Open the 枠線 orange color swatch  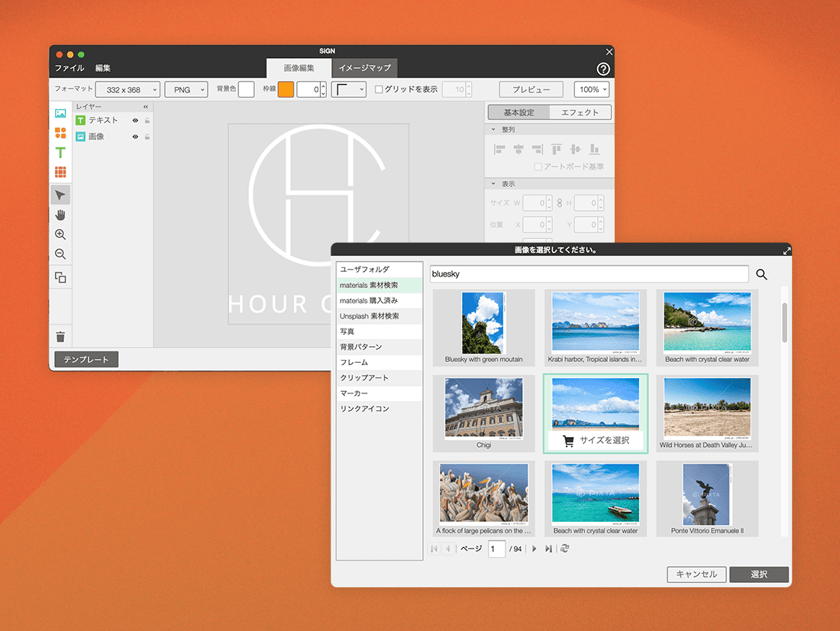(286, 89)
